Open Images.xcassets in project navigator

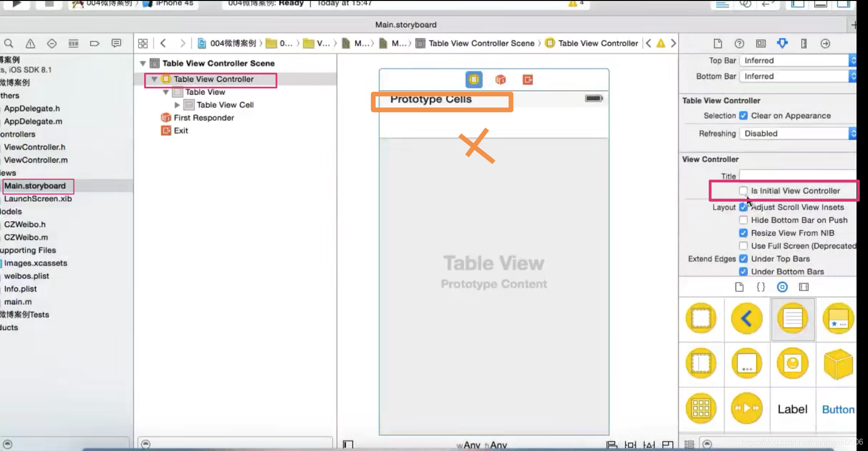[36, 263]
